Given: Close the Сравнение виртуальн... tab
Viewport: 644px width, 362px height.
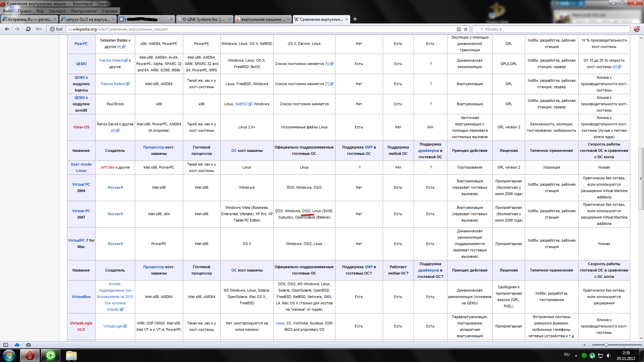Looking at the screenshot, I should pyautogui.click(x=346, y=19).
